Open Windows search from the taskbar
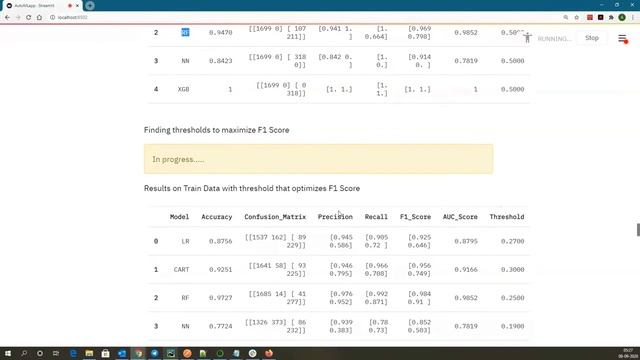Image resolution: width=640 pixels, height=360 pixels. pos(24,353)
